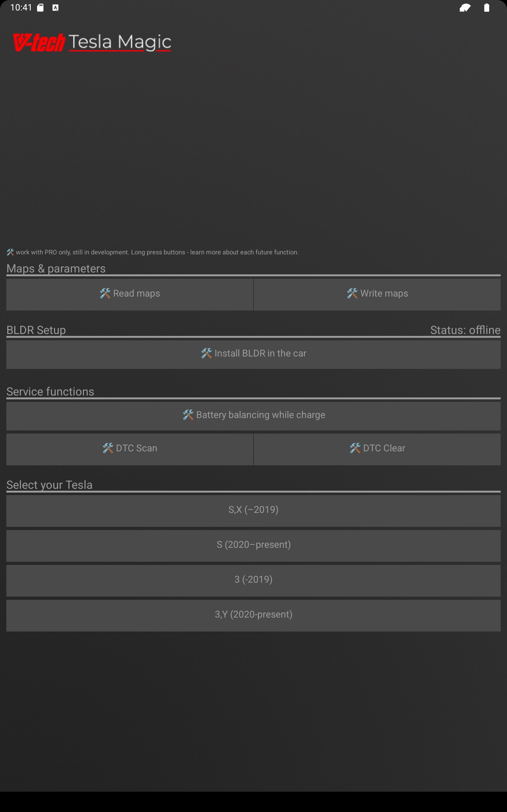
Task: Tap the tools icon on Write maps
Action: [x=352, y=294]
